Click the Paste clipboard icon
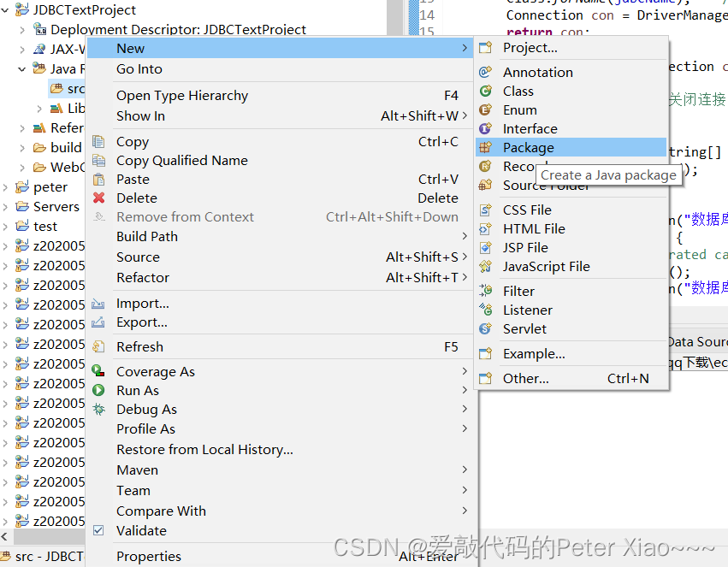This screenshot has height=567, width=728. (98, 179)
